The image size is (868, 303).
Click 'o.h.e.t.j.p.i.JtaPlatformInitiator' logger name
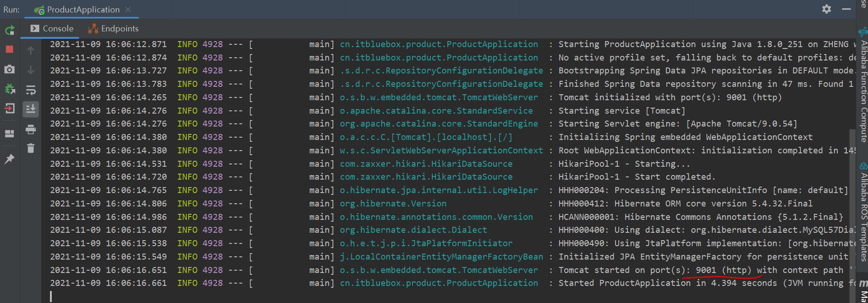[426, 243]
